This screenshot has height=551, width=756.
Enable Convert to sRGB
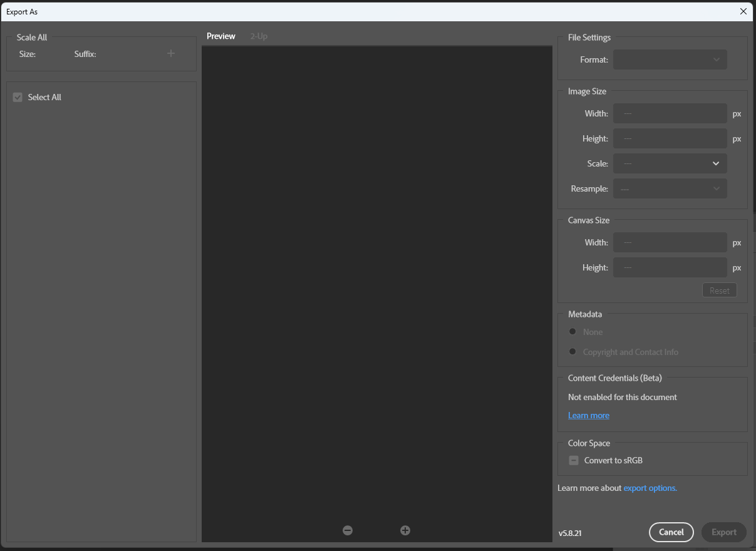pos(573,460)
